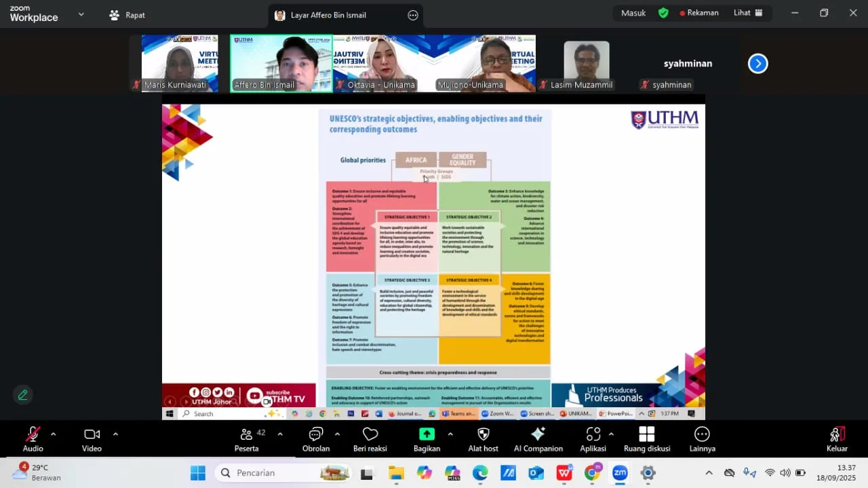Expand share options arrow beside Bagikan
The height and width of the screenshot is (488, 868).
click(x=450, y=434)
